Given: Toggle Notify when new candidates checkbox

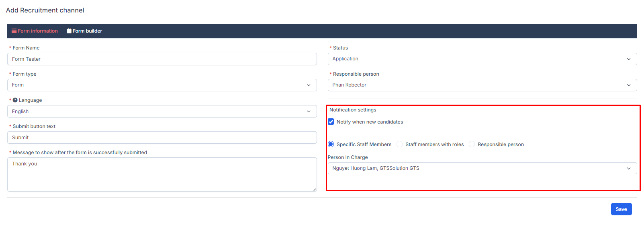Looking at the screenshot, I should point(331,122).
